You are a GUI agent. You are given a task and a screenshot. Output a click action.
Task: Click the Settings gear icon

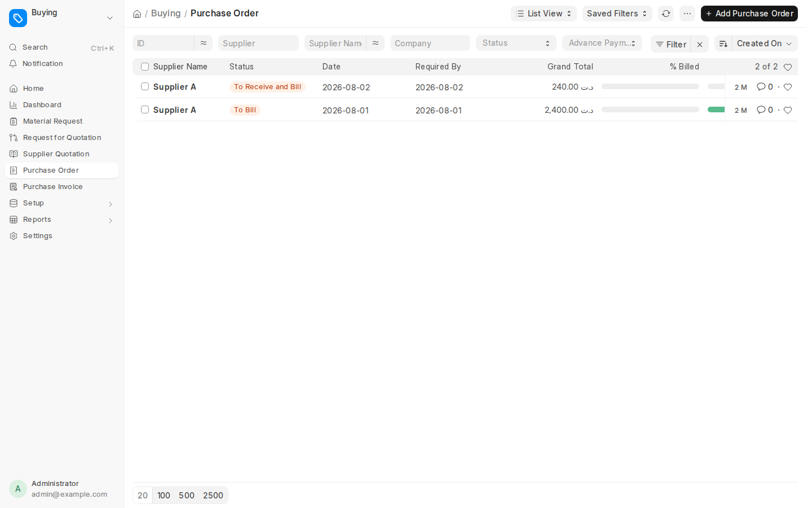tap(14, 236)
